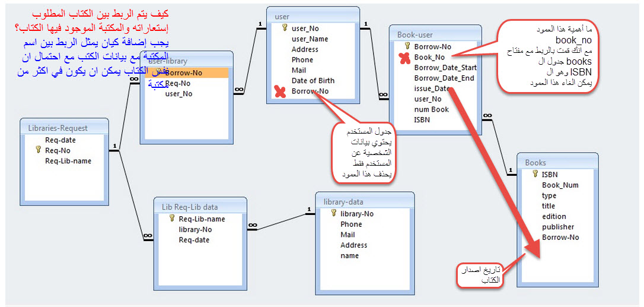Select the Req-date field in Lib Req-Lib data
Screen dimensions: 644x307
[194, 240]
